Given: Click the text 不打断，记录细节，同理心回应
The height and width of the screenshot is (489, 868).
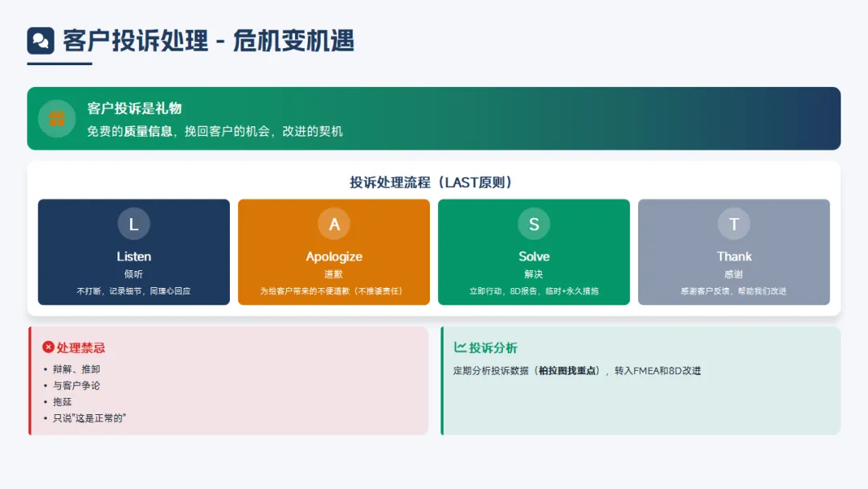Looking at the screenshot, I should point(133,290).
